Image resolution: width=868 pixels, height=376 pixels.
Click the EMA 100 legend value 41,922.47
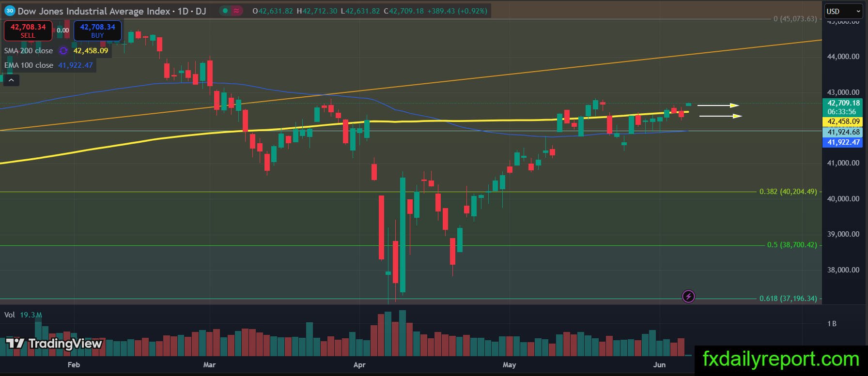click(x=75, y=65)
